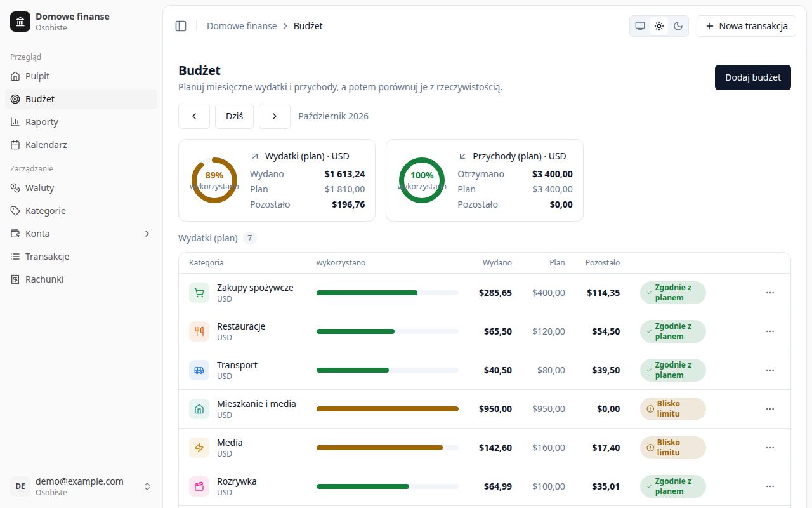This screenshot has width=812, height=508.
Task: Open Raporty in the sidebar
Action: 81,122
